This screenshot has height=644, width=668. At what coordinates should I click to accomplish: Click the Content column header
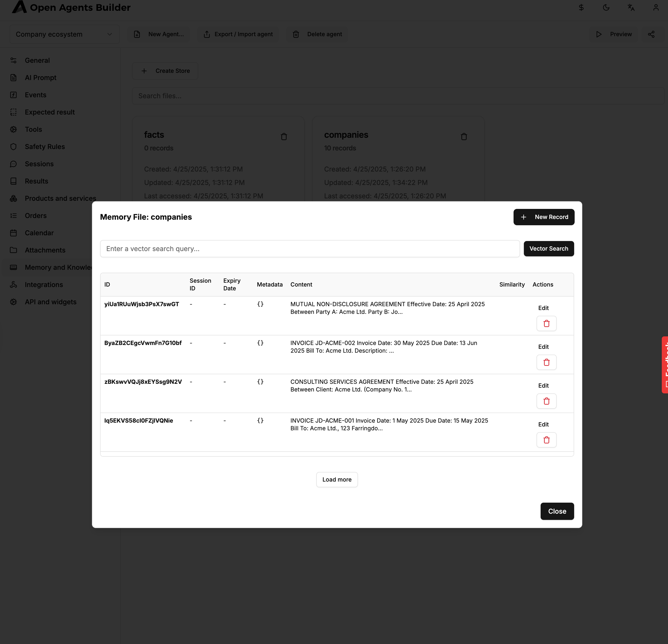pyautogui.click(x=301, y=284)
